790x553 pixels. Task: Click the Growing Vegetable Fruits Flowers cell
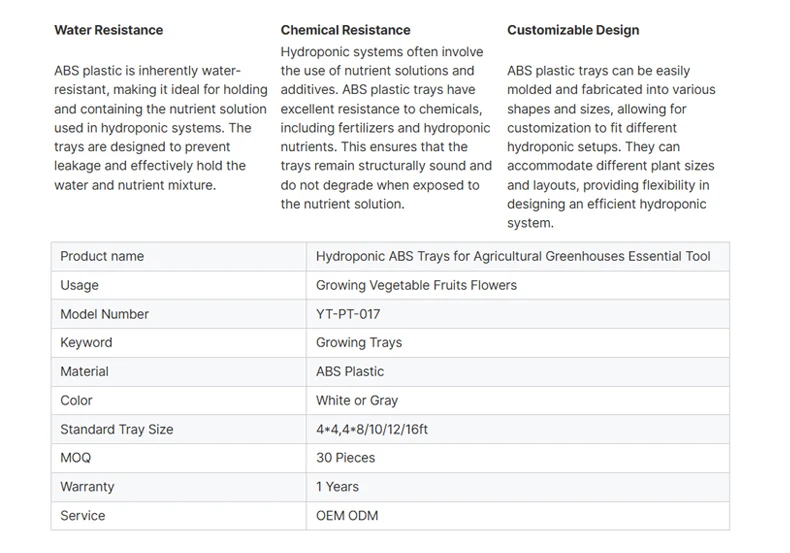pos(416,285)
